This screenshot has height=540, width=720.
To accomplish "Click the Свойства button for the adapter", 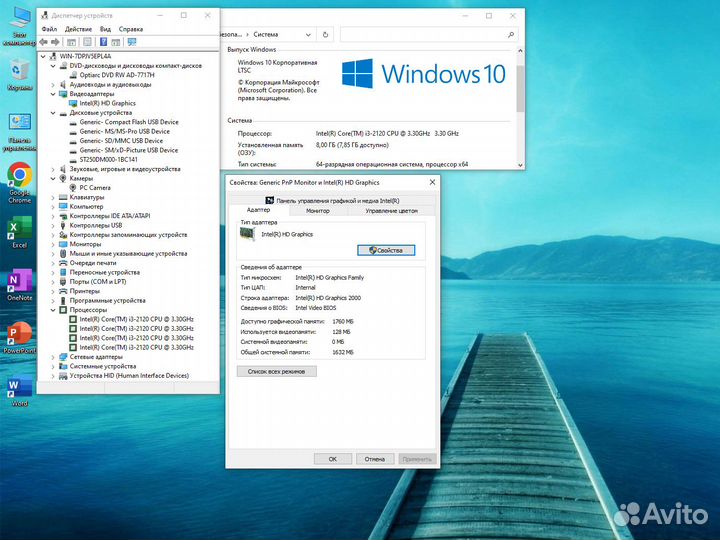I will click(386, 250).
